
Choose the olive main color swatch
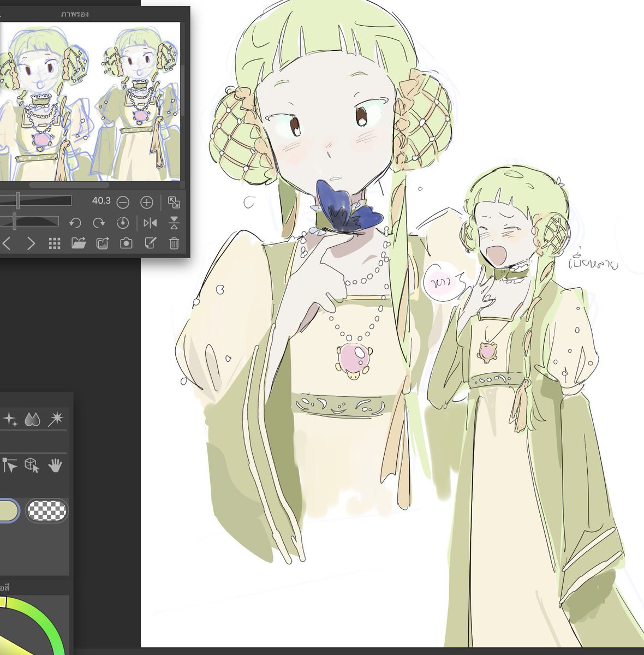click(x=9, y=511)
